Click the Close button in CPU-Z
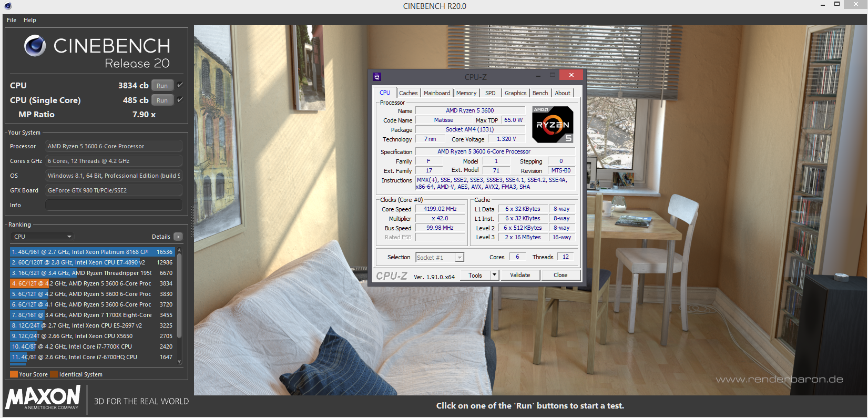Viewport: 868px width, 418px height. (560, 275)
